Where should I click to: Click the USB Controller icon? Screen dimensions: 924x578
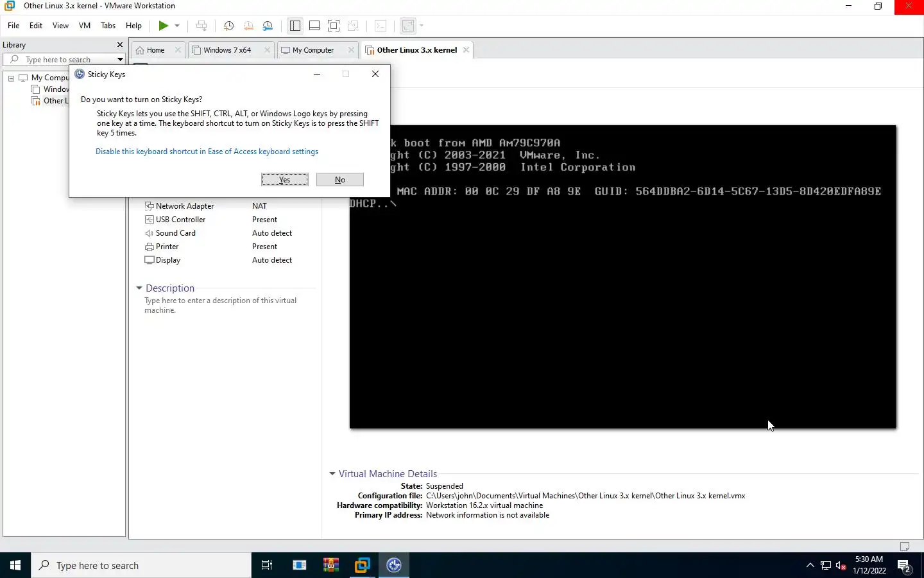click(150, 220)
